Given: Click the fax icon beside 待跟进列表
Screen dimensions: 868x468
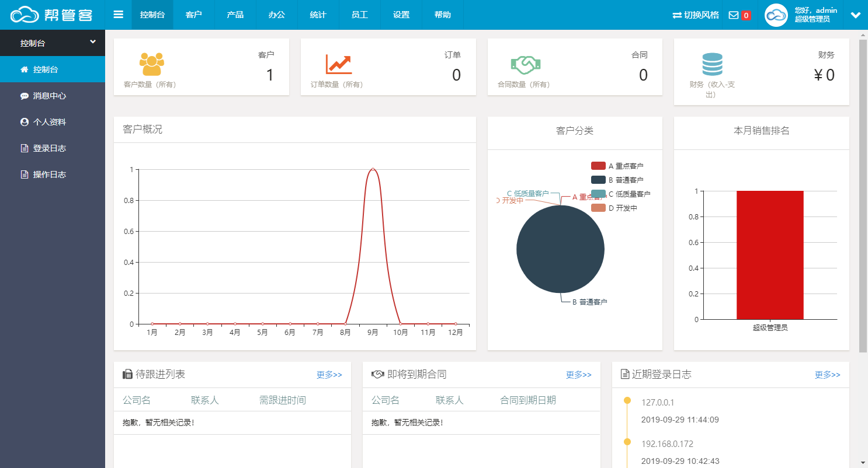Looking at the screenshot, I should [x=127, y=374].
